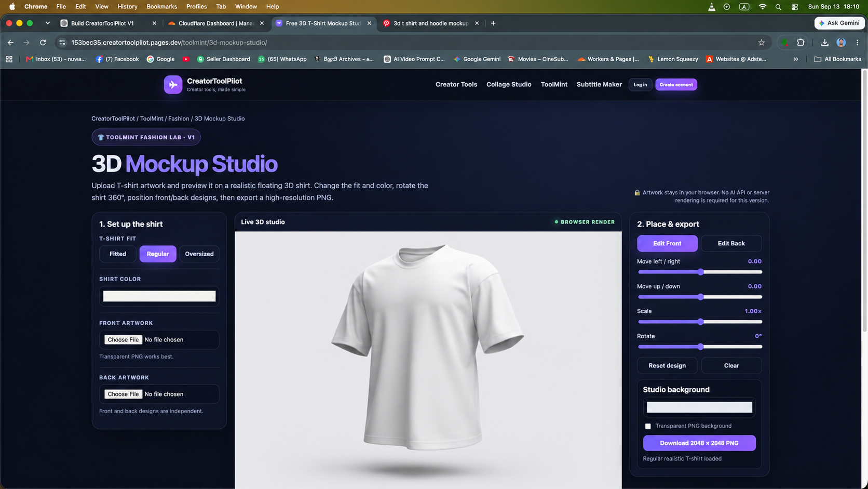
Task: Click the Wi-Fi status icon
Action: tap(762, 7)
